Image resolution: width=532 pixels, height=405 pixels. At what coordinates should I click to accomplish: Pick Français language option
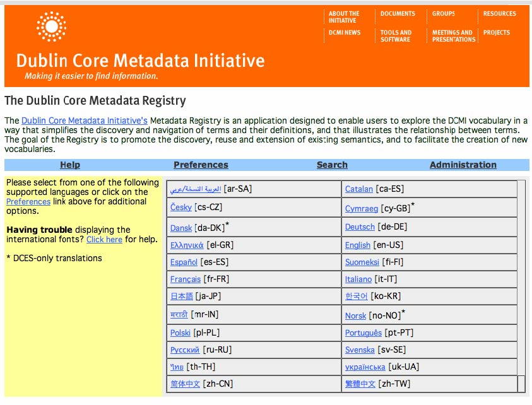click(186, 279)
